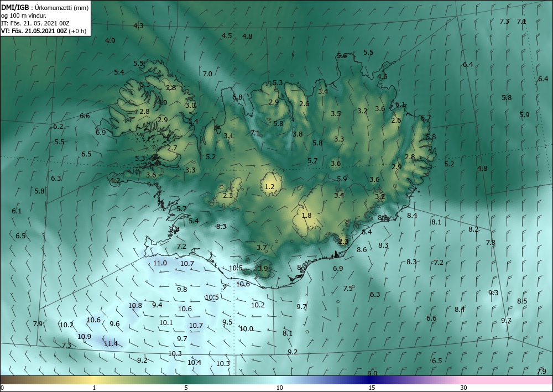Click the 6.8 value in northwest bay
The height and width of the screenshot is (392, 553).
[237, 97]
